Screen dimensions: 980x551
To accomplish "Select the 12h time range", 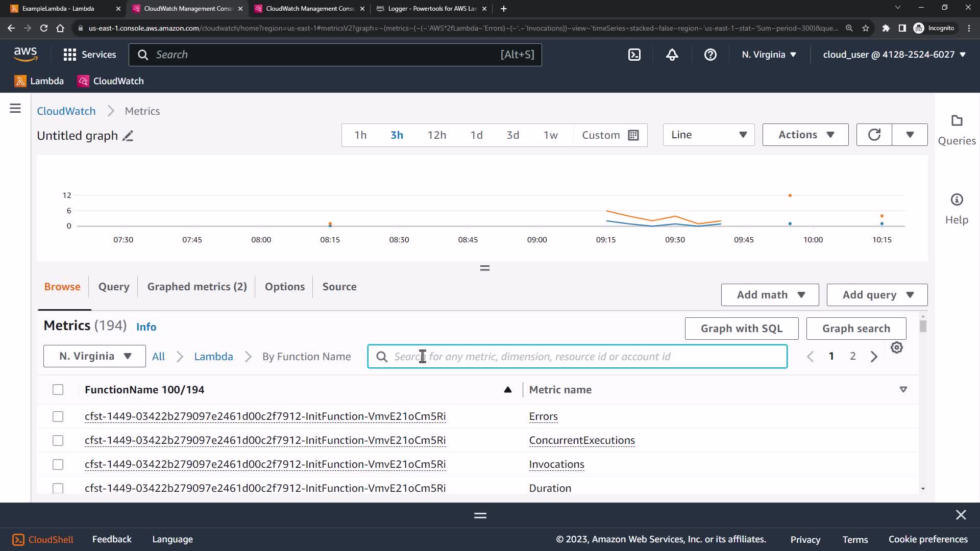I will [436, 135].
